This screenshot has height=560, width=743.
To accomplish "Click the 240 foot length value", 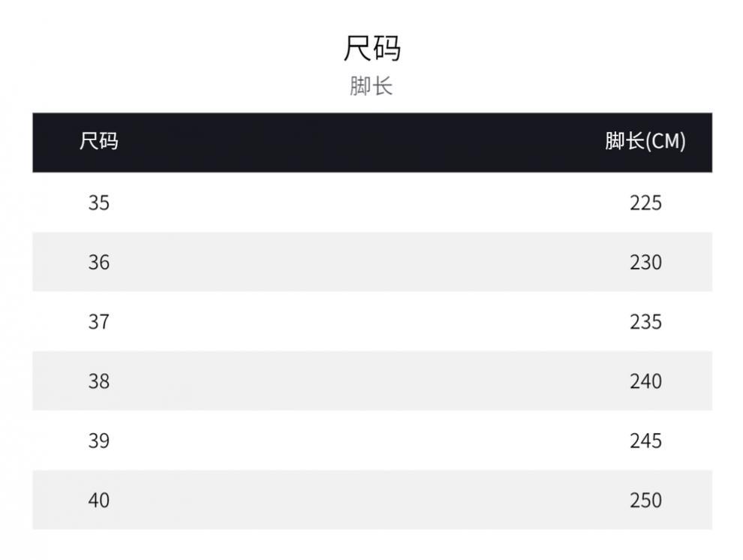I will (x=645, y=381).
